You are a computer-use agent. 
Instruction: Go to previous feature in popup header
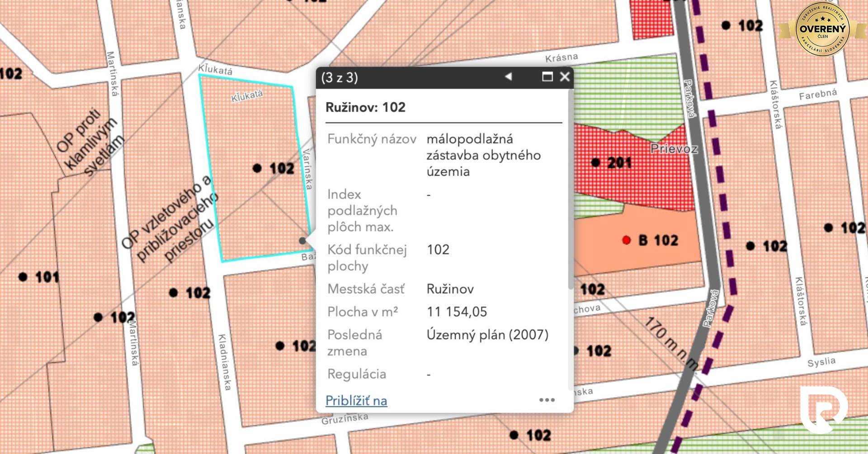[509, 77]
